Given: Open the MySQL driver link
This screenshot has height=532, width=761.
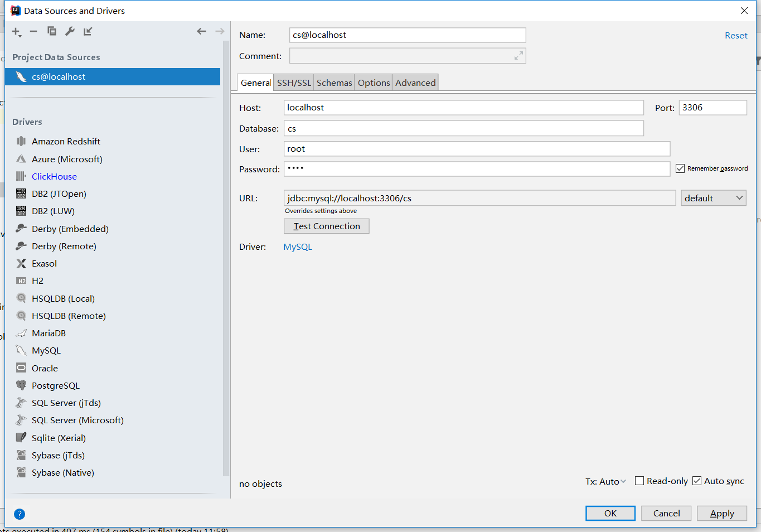Looking at the screenshot, I should (x=298, y=246).
